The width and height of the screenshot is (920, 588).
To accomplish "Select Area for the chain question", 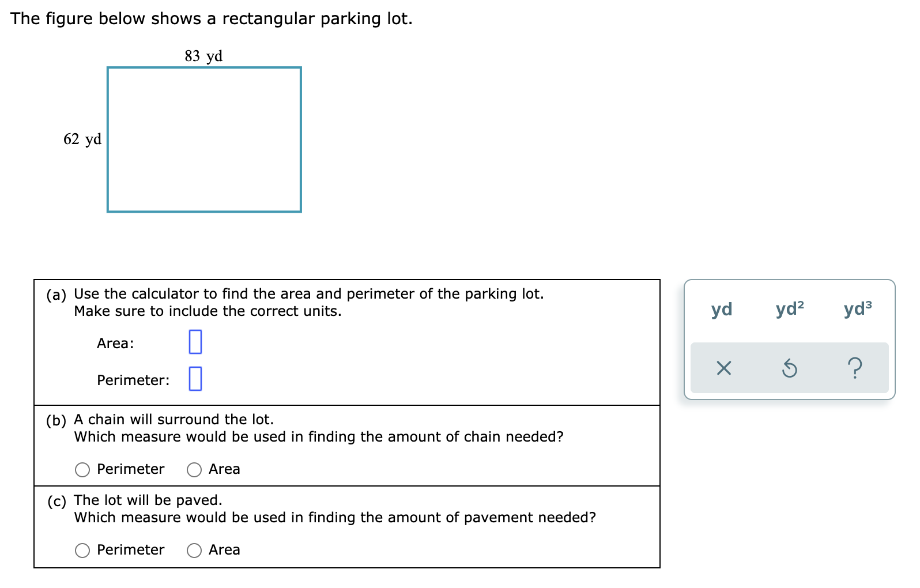I will (194, 469).
